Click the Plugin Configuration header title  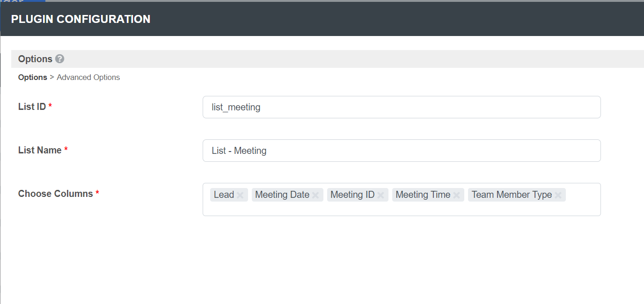[x=80, y=19]
